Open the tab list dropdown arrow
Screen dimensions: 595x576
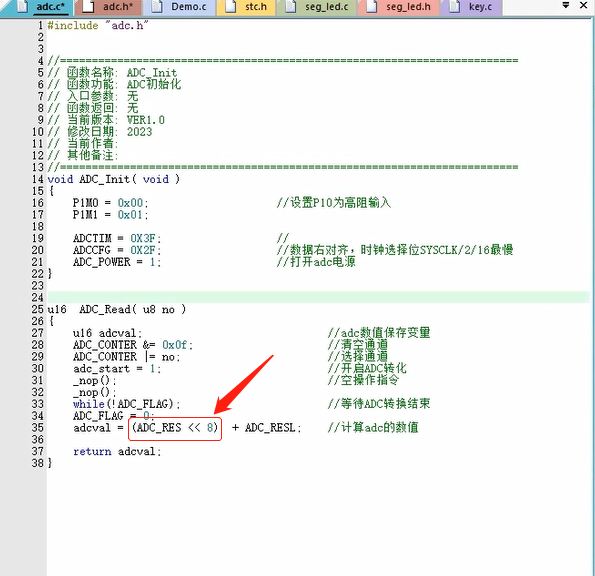[565, 5]
